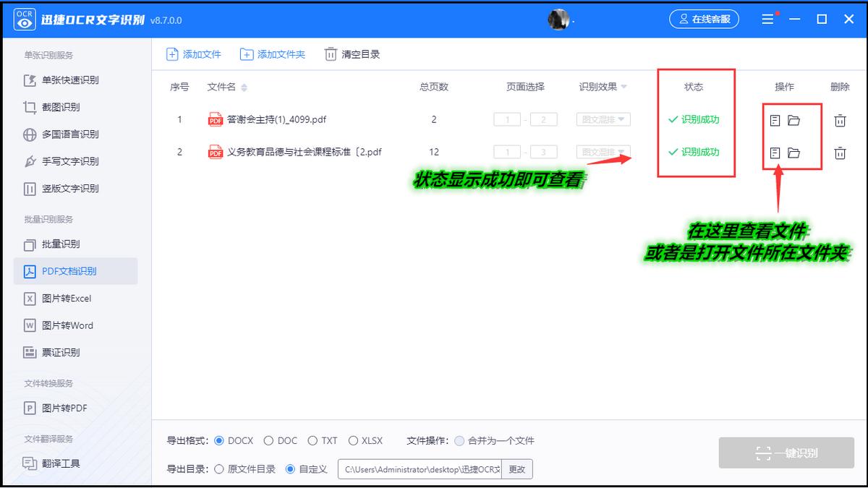This screenshot has width=868, height=488.
Task: Click the export path input field
Action: (x=422, y=468)
